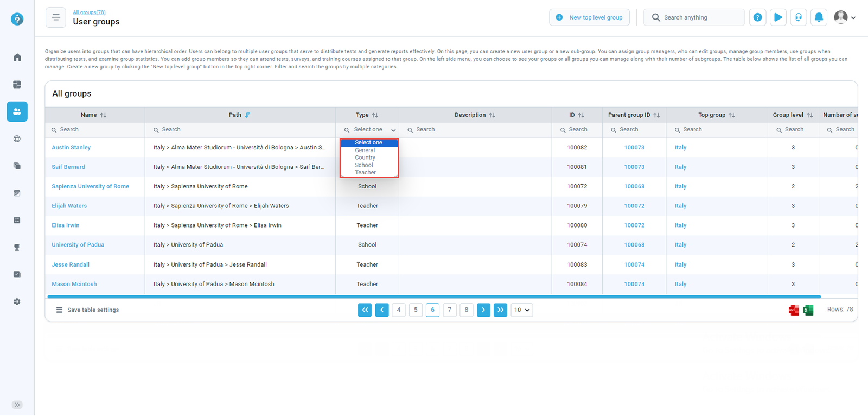Screen dimensions: 868x416
Task: Export table as PDF
Action: click(793, 310)
